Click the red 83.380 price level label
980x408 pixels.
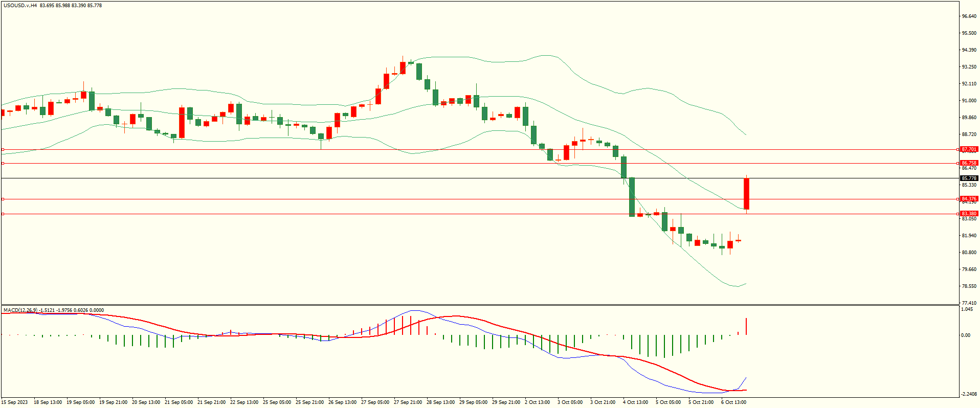point(969,214)
